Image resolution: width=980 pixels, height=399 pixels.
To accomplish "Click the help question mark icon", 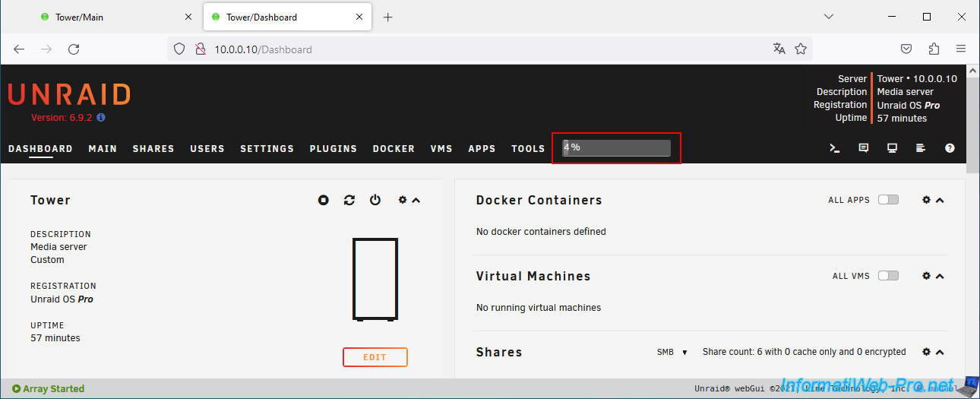I will (x=950, y=148).
